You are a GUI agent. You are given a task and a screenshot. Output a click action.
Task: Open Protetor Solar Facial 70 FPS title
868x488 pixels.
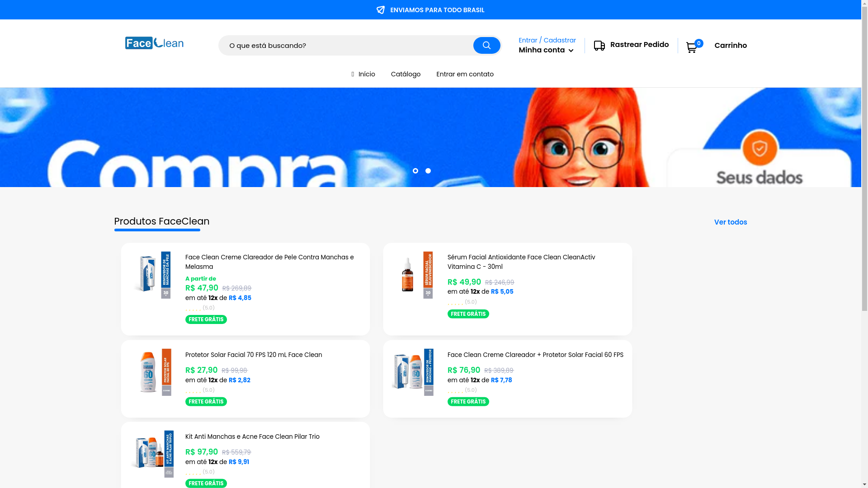[x=254, y=355]
